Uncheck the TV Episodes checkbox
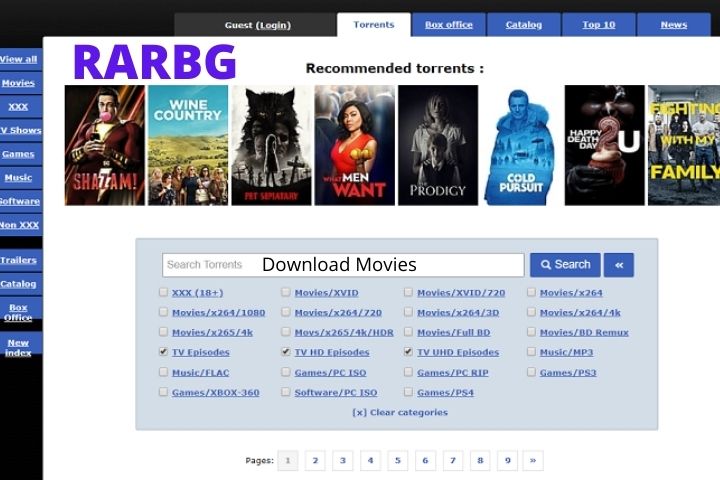Screen dimensions: 720x480 click(163, 352)
